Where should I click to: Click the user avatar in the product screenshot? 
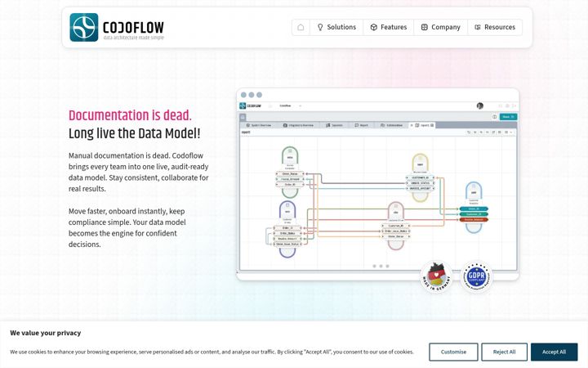point(479,105)
